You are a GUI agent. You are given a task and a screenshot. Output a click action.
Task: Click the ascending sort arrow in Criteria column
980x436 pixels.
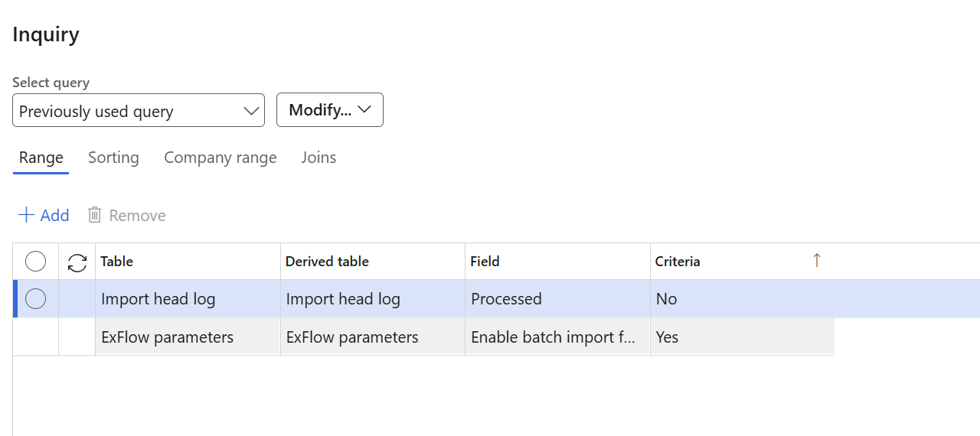[x=816, y=261]
